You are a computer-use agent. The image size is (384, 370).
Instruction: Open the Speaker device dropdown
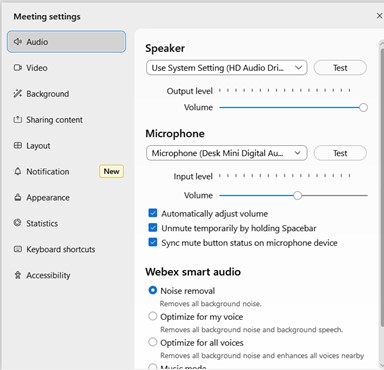click(227, 68)
